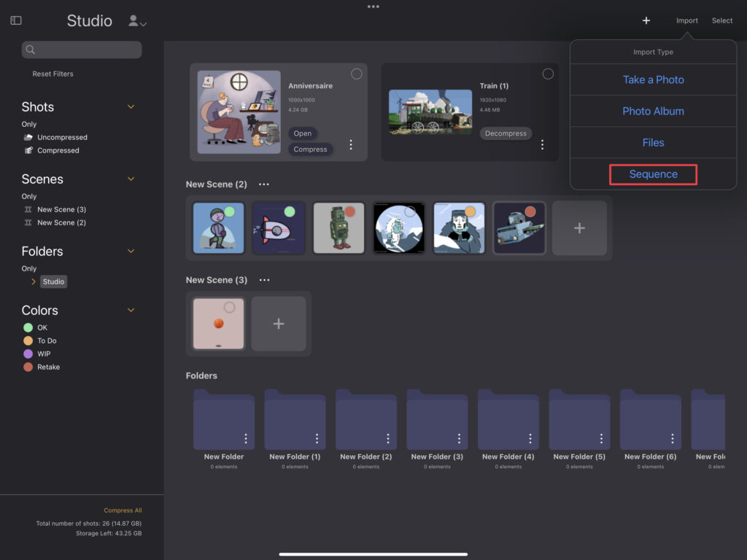Open the green robot shot thumbnail
Image resolution: width=747 pixels, height=560 pixels.
338,228
